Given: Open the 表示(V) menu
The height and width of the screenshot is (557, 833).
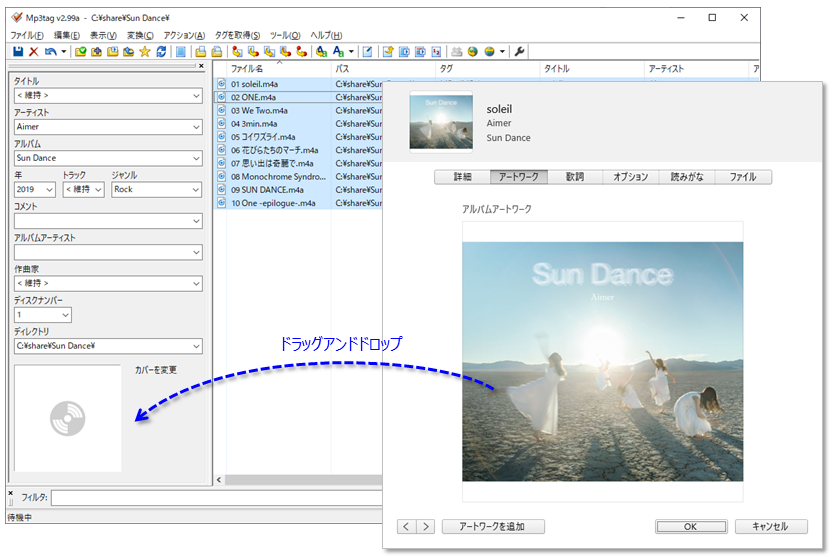Looking at the screenshot, I should pos(103,35).
